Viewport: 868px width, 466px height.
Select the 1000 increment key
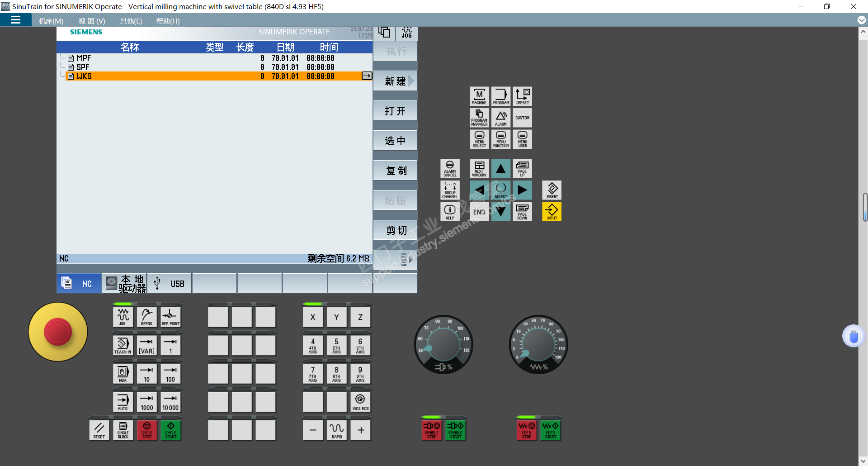click(x=146, y=402)
